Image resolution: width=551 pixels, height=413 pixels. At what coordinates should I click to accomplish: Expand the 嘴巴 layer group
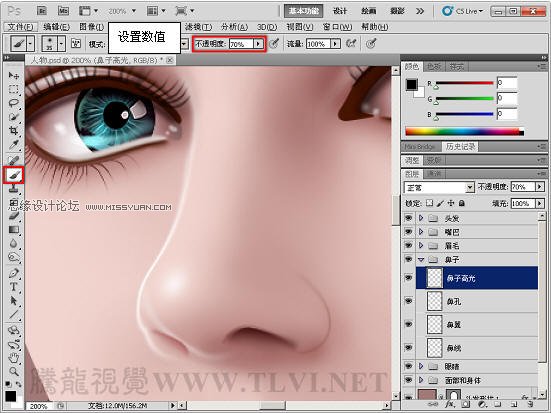pos(421,232)
